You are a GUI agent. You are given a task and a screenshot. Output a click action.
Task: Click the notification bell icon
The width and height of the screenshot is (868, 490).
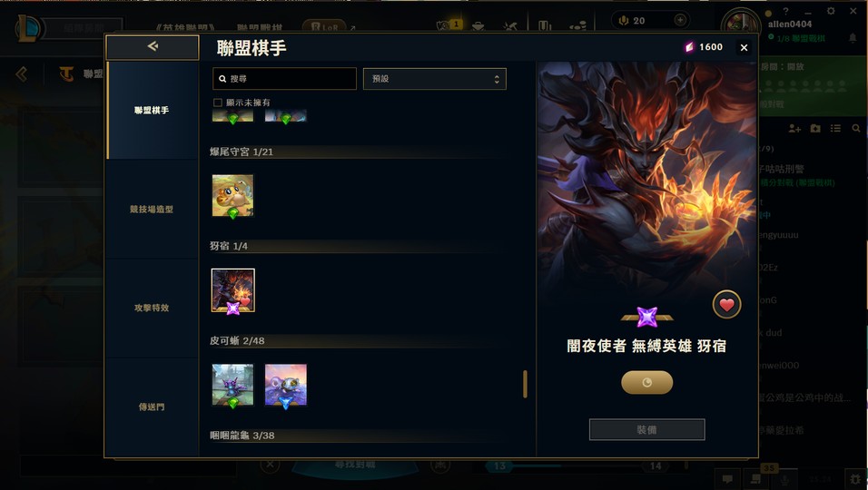click(x=853, y=37)
